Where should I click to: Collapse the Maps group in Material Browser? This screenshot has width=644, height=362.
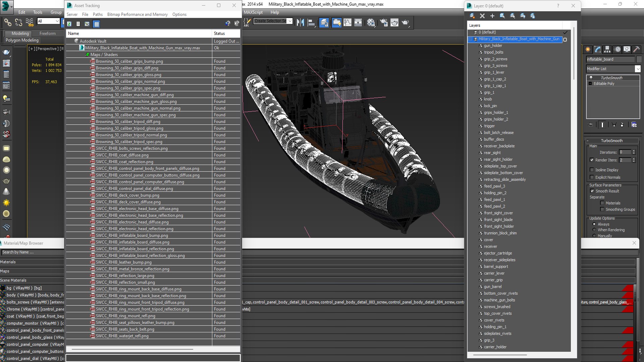(5, 271)
